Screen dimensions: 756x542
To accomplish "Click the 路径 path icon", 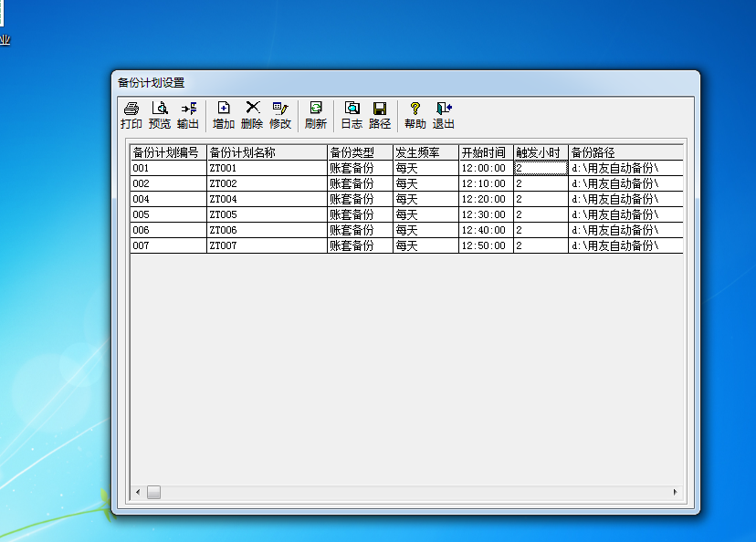I will coord(380,116).
